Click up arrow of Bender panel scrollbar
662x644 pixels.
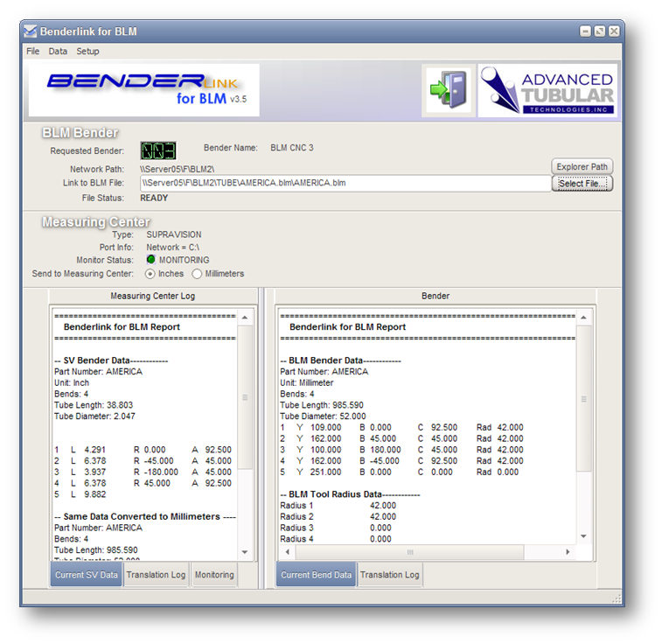583,317
